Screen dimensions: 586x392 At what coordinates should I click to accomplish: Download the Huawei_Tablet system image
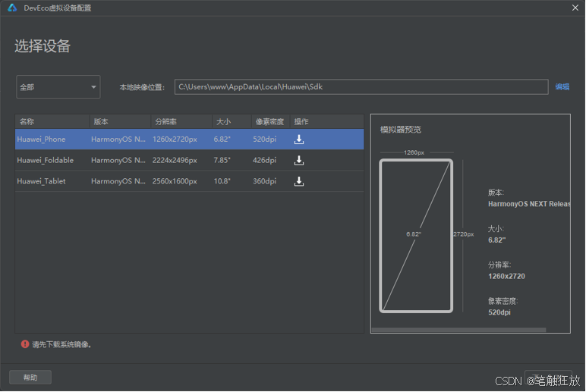(x=298, y=181)
